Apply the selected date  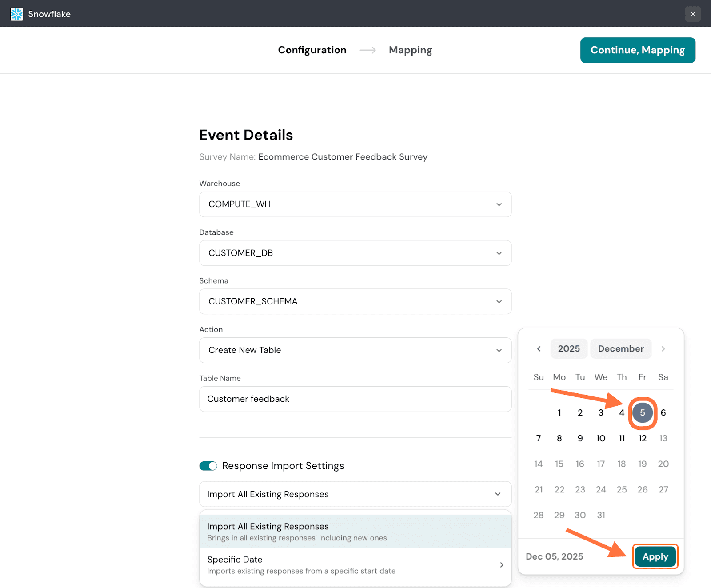[655, 556]
